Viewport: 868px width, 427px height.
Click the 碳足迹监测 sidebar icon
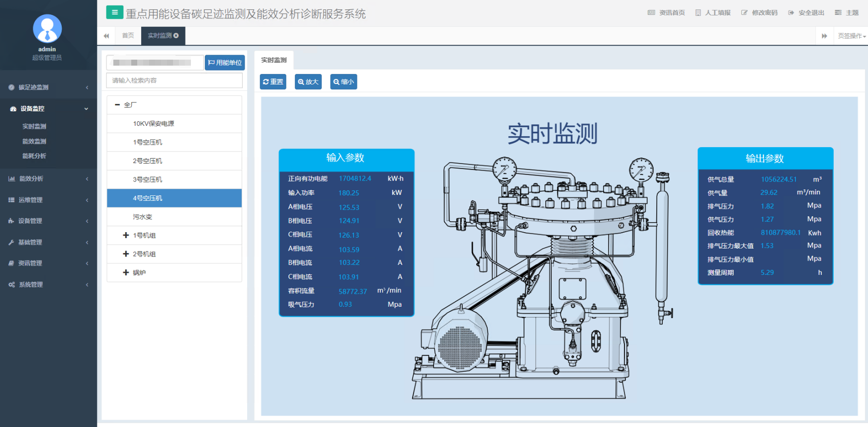pyautogui.click(x=11, y=87)
